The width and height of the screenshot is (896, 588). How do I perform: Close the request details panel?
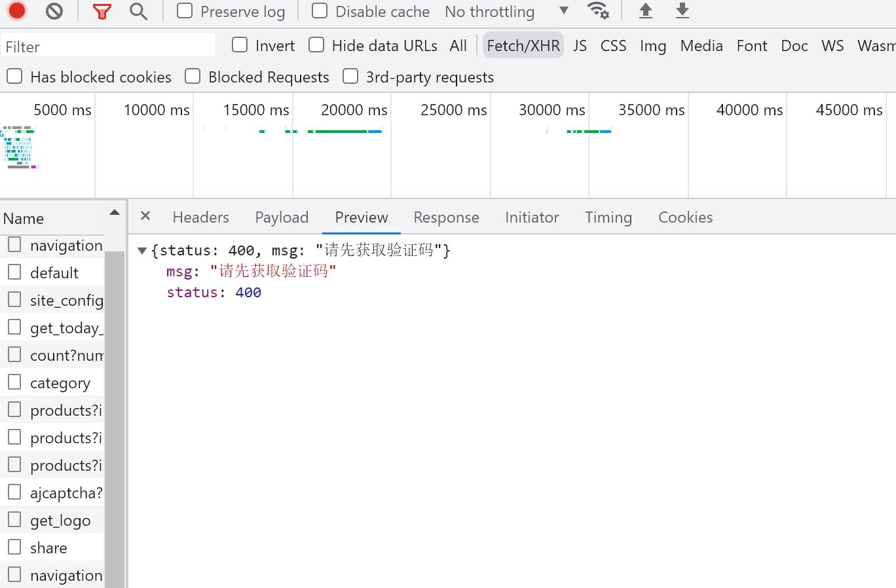(x=145, y=216)
